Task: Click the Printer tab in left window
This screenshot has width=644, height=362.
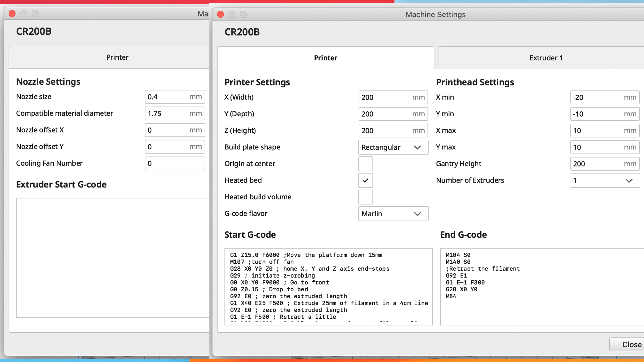Action: coord(117,57)
